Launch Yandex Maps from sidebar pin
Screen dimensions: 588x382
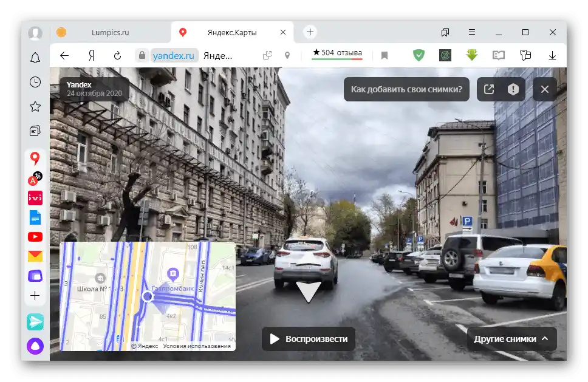[35, 158]
